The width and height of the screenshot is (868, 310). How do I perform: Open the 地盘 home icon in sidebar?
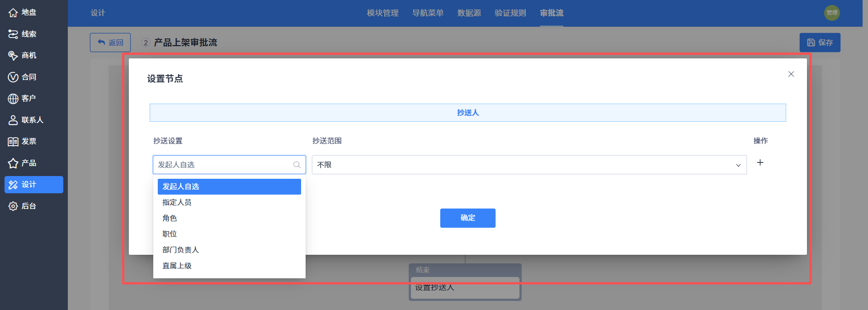coord(13,13)
